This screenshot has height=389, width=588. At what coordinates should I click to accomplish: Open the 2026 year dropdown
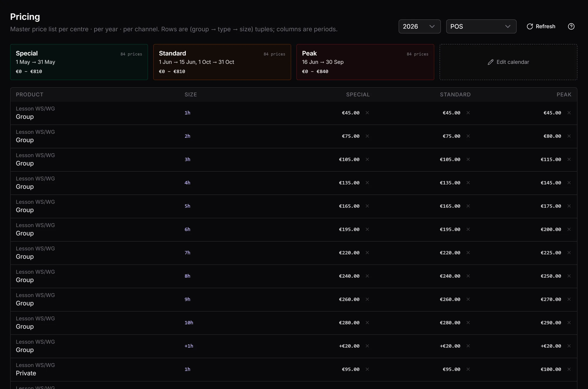coord(419,26)
